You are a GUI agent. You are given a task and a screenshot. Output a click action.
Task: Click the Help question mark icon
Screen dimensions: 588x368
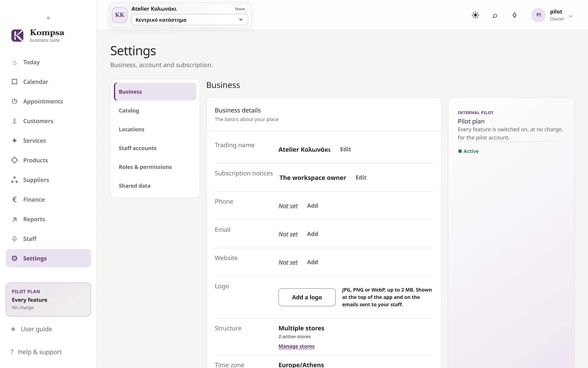pyautogui.click(x=12, y=352)
